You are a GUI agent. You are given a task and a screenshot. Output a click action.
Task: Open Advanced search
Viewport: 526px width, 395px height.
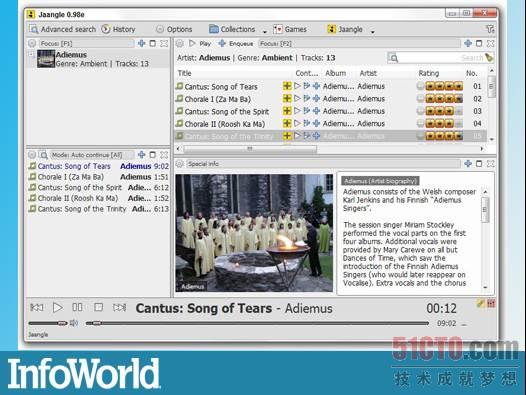62,29
